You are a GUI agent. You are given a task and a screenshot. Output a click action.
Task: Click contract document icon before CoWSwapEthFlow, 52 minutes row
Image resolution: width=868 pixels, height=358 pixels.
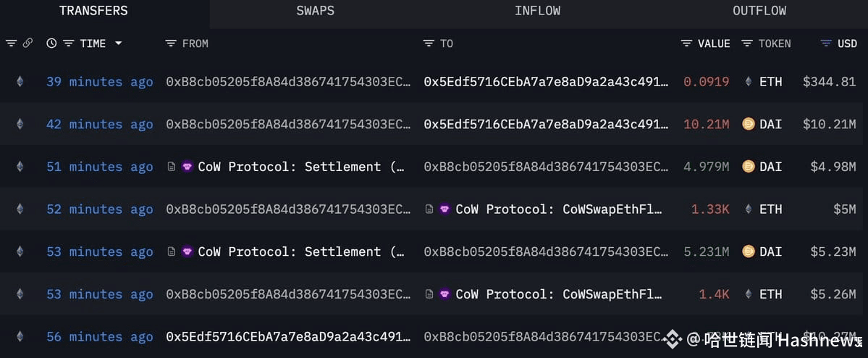429,209
